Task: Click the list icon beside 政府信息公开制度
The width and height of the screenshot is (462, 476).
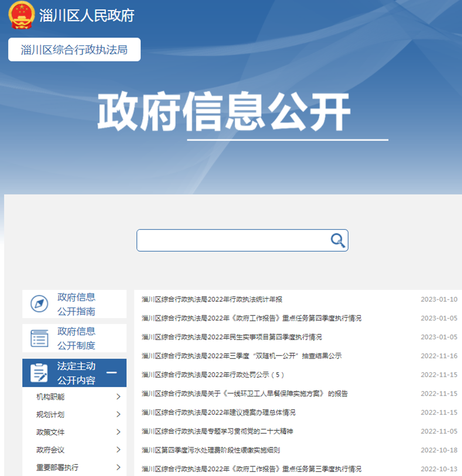Action: click(x=39, y=338)
